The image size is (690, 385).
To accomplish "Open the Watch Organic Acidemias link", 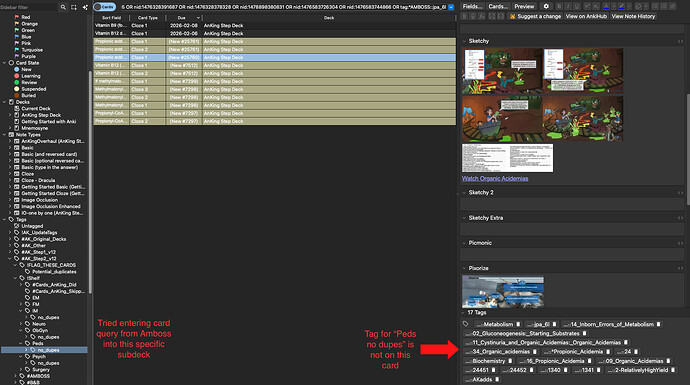I will tap(495, 179).
